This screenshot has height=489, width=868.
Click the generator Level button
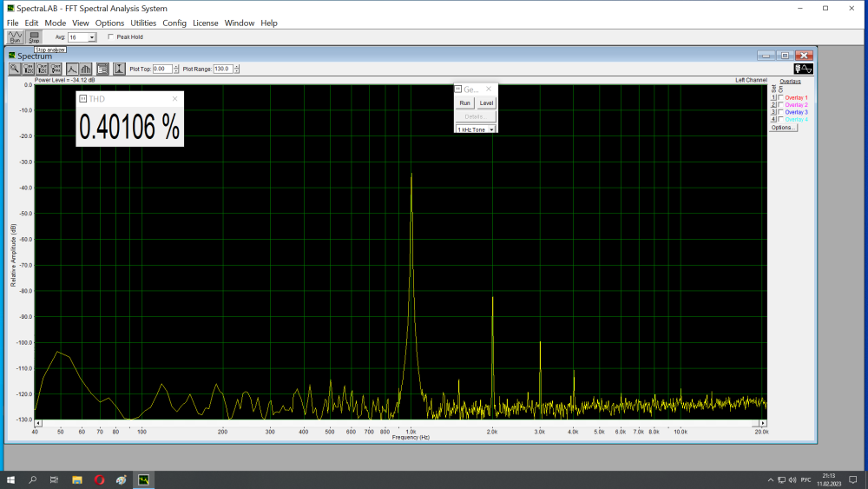click(x=486, y=102)
